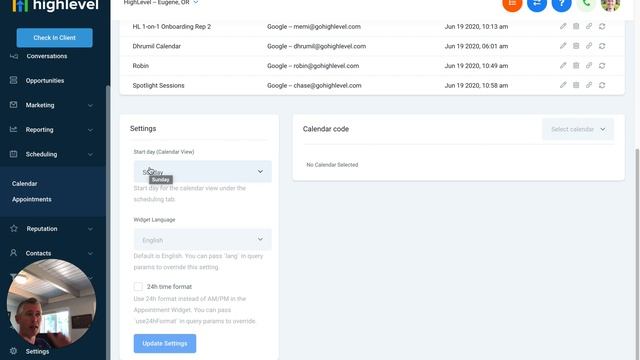Click the highlevel logo
Image resolution: width=640 pixels, height=360 pixels.
(55, 5)
